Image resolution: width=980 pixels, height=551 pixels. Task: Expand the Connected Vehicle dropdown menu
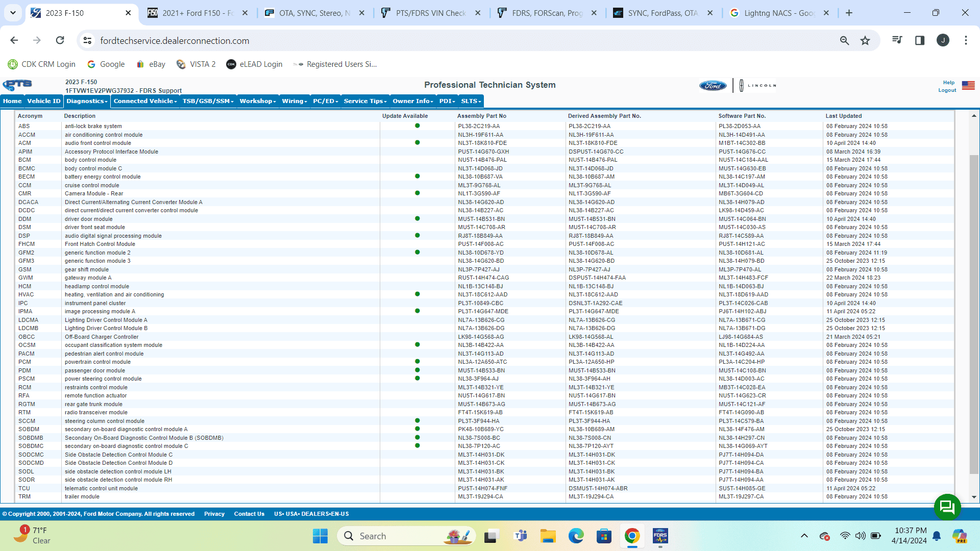(145, 101)
